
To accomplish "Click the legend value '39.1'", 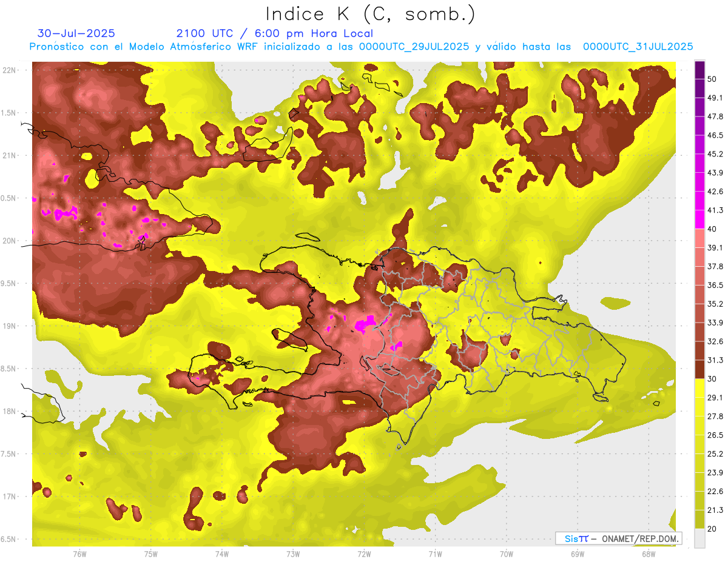I will click(x=715, y=247).
